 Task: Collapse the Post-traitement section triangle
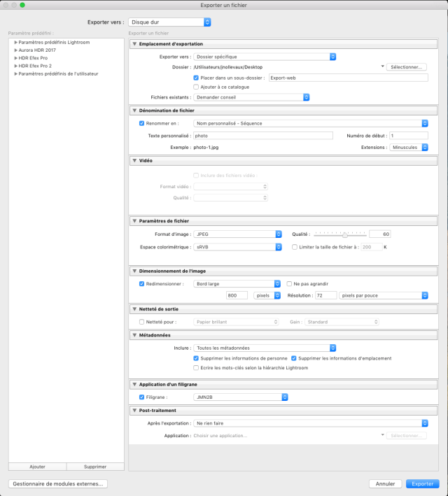135,411
